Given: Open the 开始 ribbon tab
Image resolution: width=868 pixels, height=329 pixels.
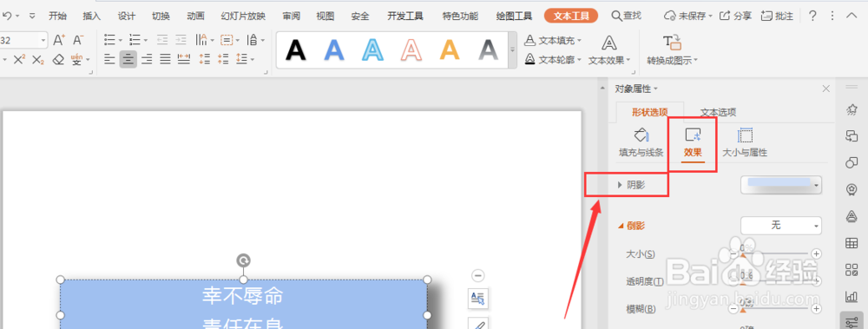Looking at the screenshot, I should click(x=57, y=16).
